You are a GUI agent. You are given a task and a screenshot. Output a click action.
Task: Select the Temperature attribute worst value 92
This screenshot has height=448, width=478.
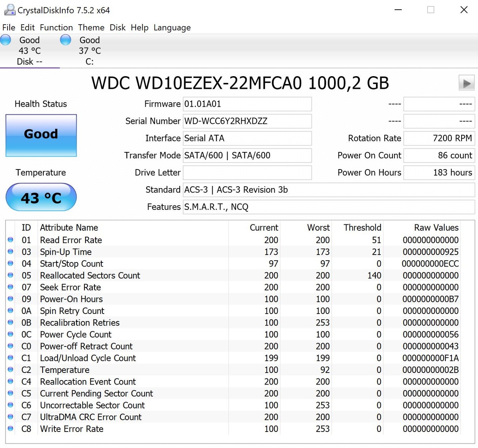[x=325, y=370]
